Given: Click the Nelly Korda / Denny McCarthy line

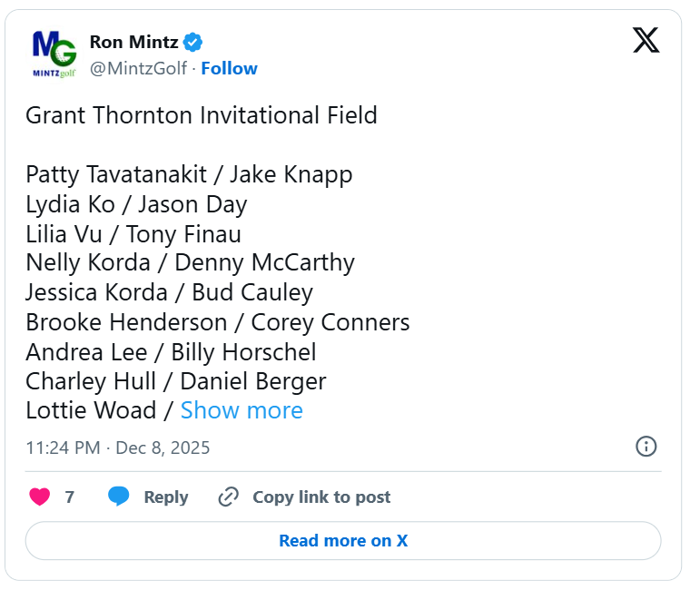Looking at the screenshot, I should pyautogui.click(x=190, y=263).
